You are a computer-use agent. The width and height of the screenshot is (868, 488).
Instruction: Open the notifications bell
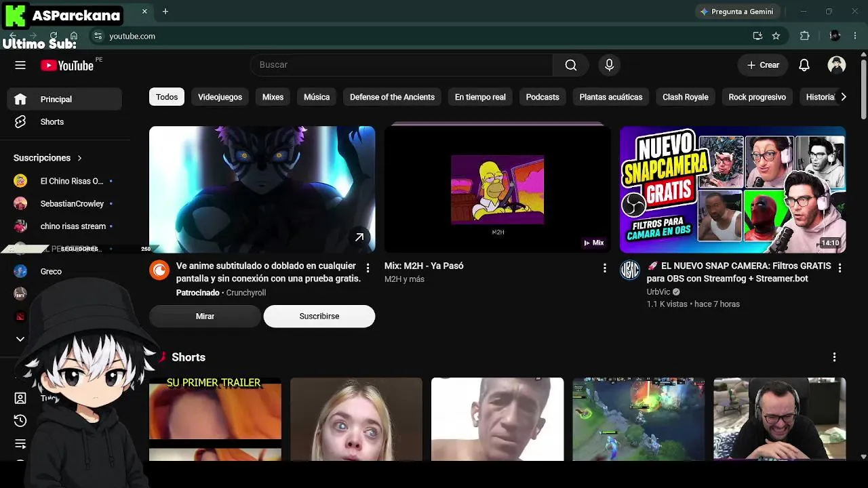[804, 65]
